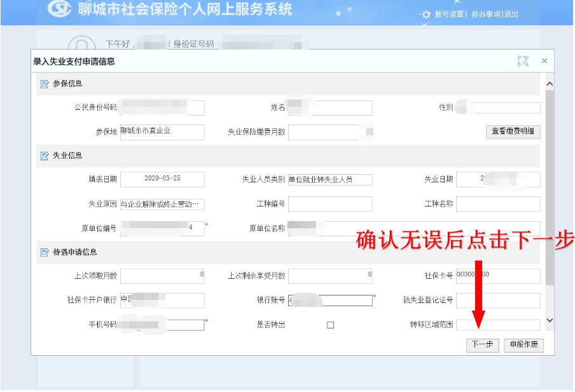
Task: Click the 社保卡号 field
Action: tap(498, 276)
